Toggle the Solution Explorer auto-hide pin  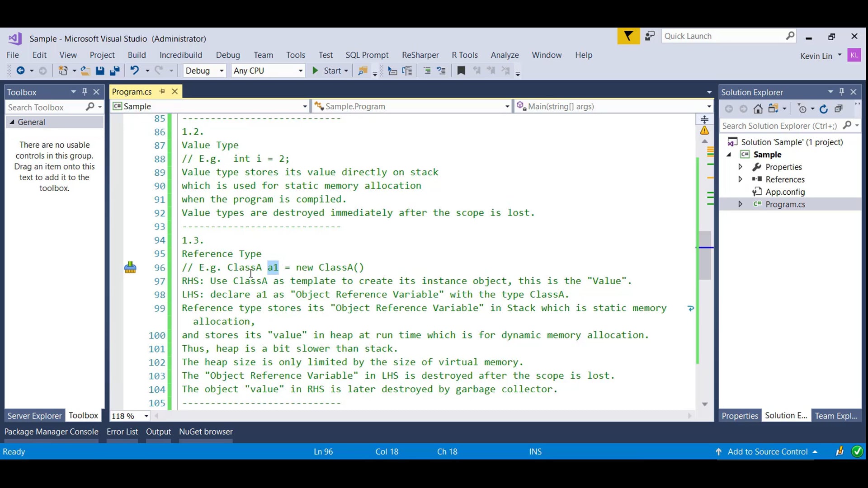click(x=841, y=92)
